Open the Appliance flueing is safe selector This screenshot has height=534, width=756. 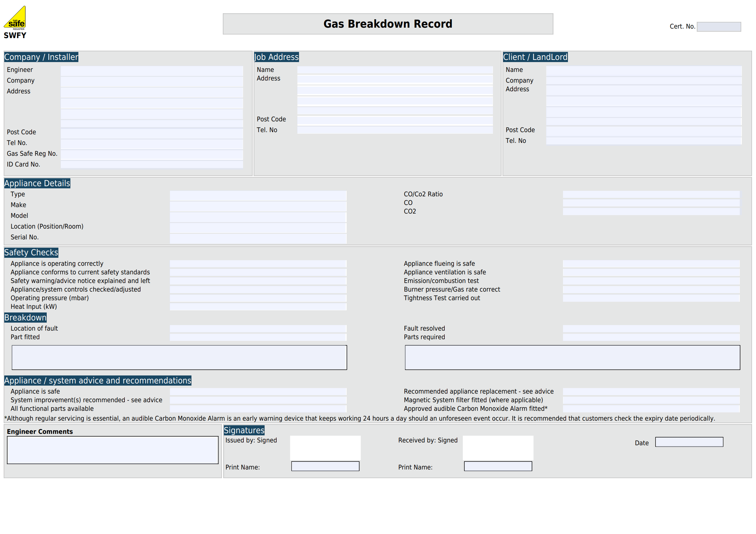point(651,264)
